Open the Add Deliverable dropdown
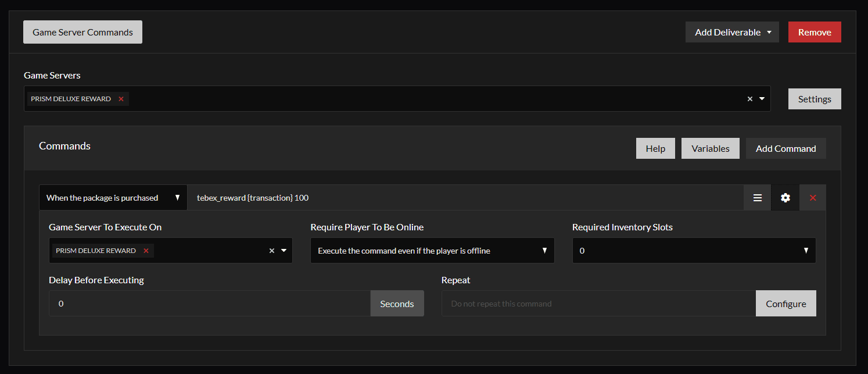 (x=731, y=33)
